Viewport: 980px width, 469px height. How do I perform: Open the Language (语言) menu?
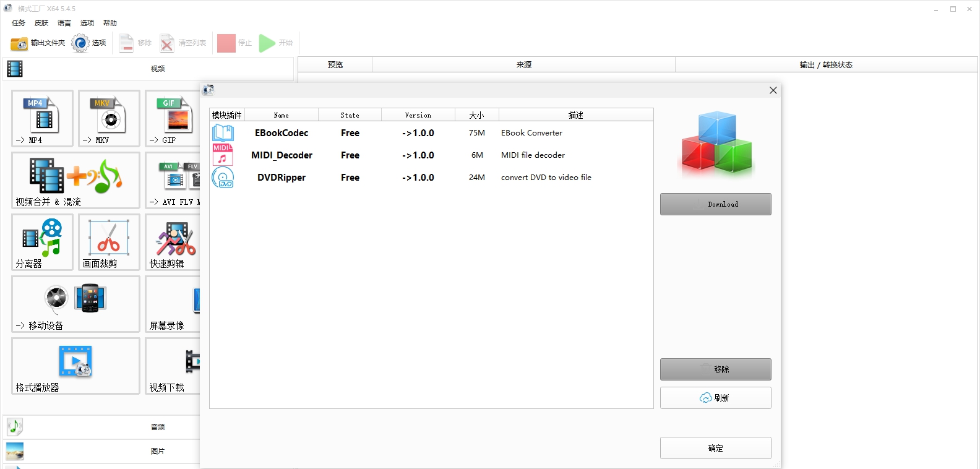pos(64,23)
